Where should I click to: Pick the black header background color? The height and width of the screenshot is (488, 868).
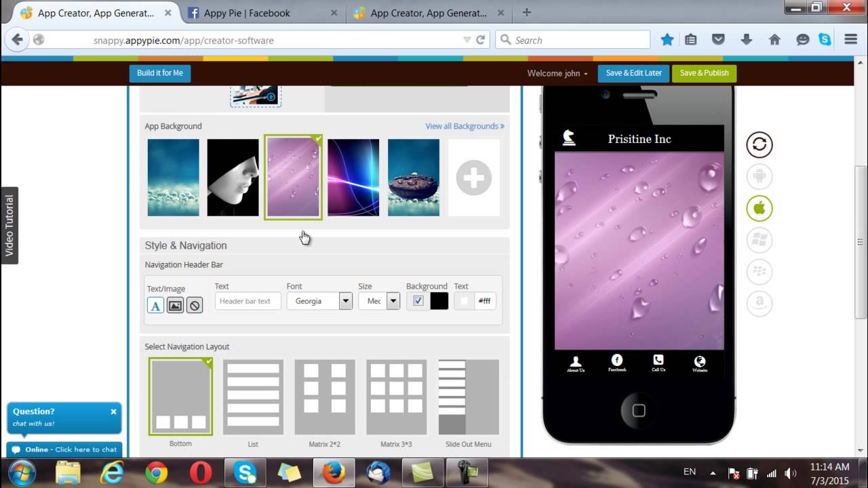tap(439, 301)
